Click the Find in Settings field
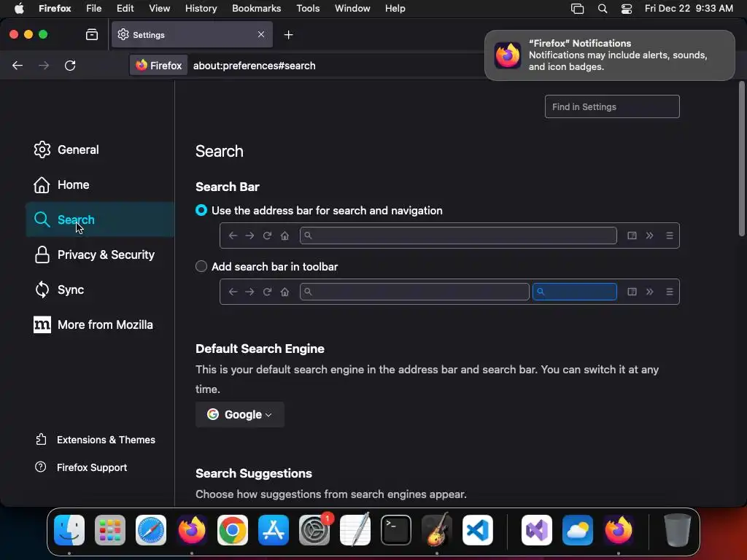Image resolution: width=747 pixels, height=560 pixels. tap(612, 106)
